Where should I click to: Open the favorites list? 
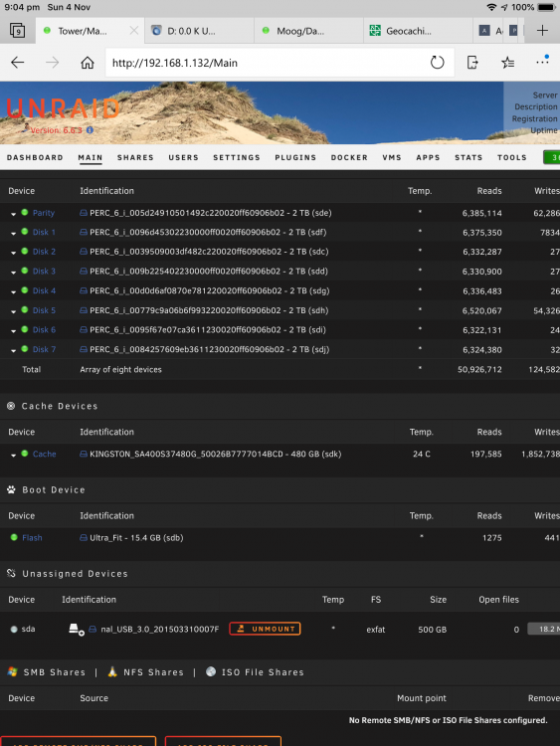pyautogui.click(x=507, y=63)
